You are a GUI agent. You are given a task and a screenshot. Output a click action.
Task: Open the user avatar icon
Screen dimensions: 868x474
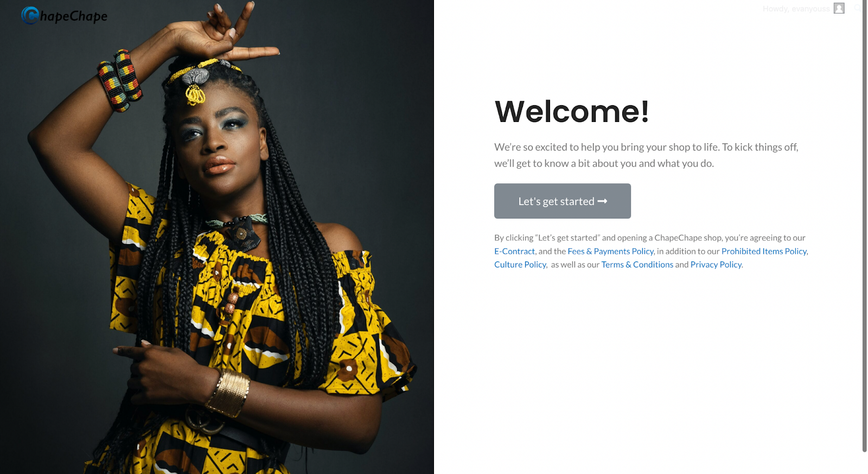[x=839, y=8]
